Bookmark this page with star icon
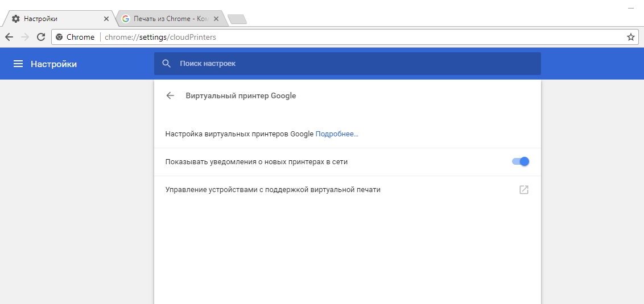This screenshot has height=304, width=644. pyautogui.click(x=630, y=37)
